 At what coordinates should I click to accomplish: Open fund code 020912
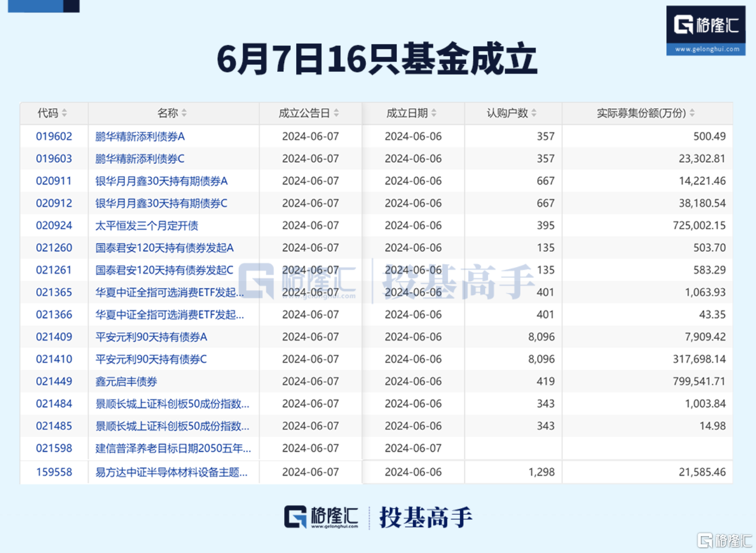click(54, 203)
